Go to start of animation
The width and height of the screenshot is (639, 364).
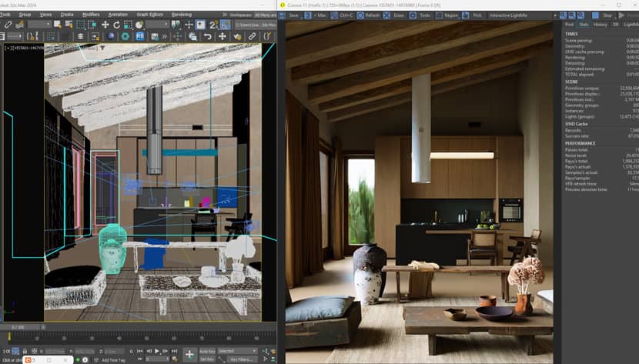(x=140, y=351)
